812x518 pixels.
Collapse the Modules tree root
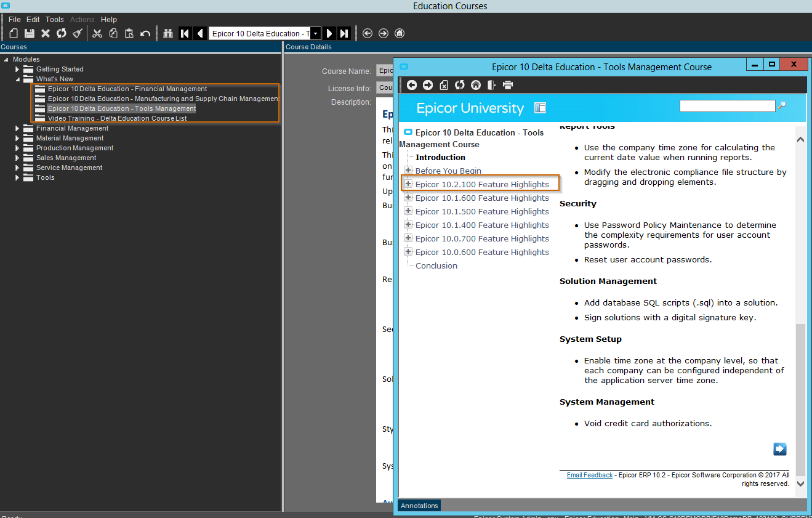6,60
